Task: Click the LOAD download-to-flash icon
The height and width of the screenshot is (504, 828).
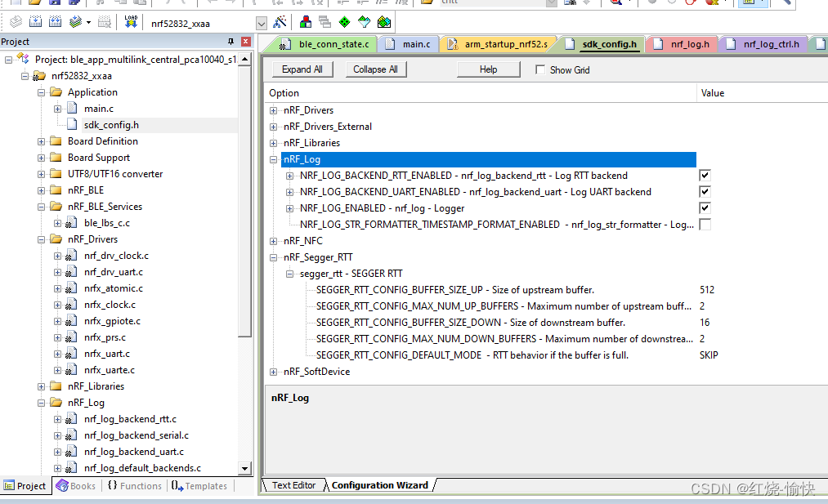Action: point(131,21)
